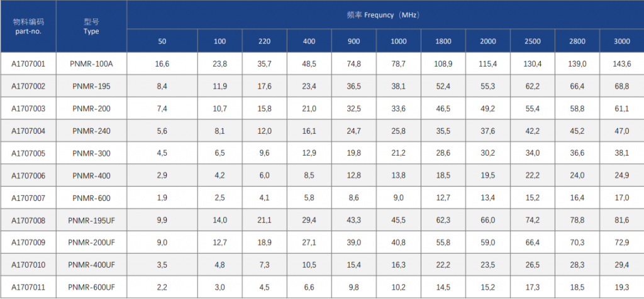Click the part-no. column header
This screenshot has height=299, width=644.
tap(28, 26)
